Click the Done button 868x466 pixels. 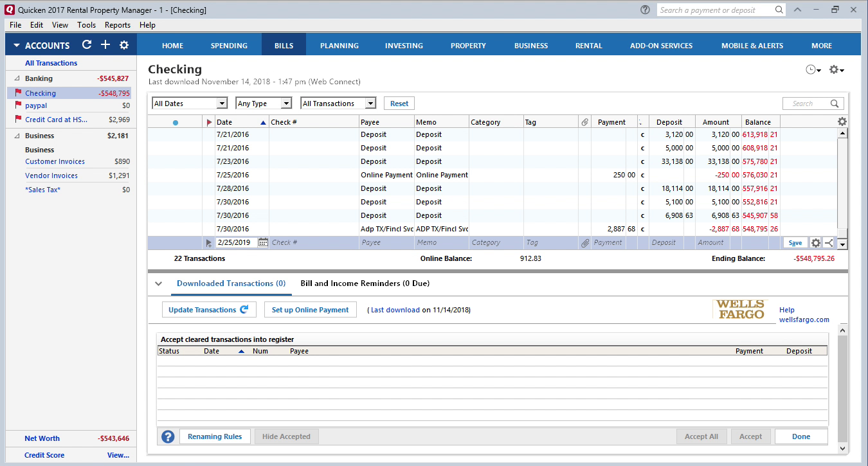pyautogui.click(x=801, y=436)
